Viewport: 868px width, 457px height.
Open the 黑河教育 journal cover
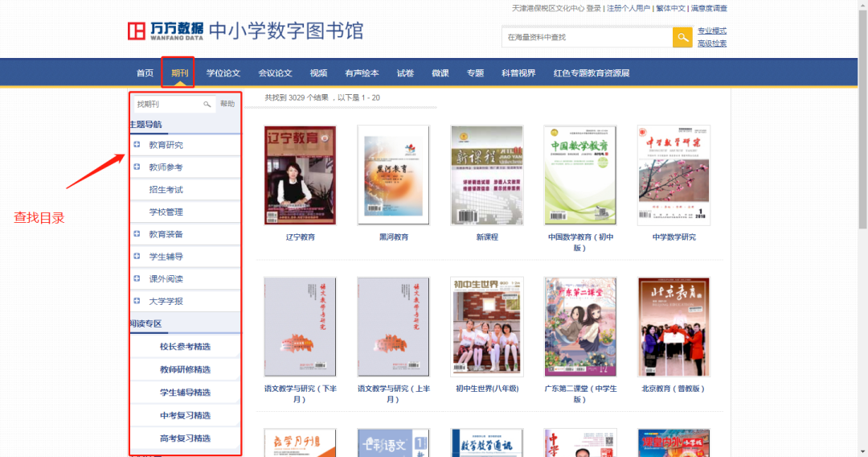tap(393, 175)
